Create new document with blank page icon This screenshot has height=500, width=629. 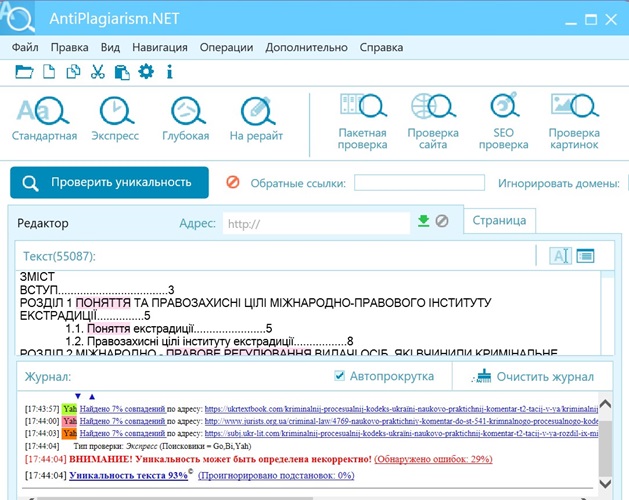click(49, 72)
